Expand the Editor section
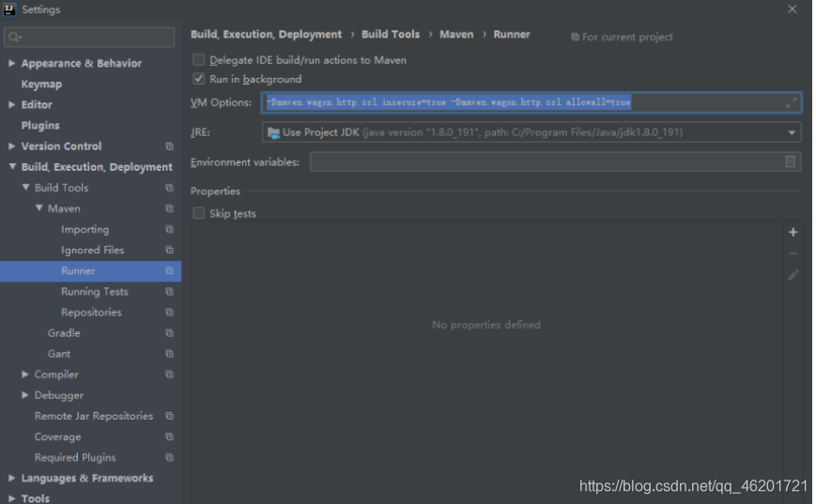 (11, 104)
